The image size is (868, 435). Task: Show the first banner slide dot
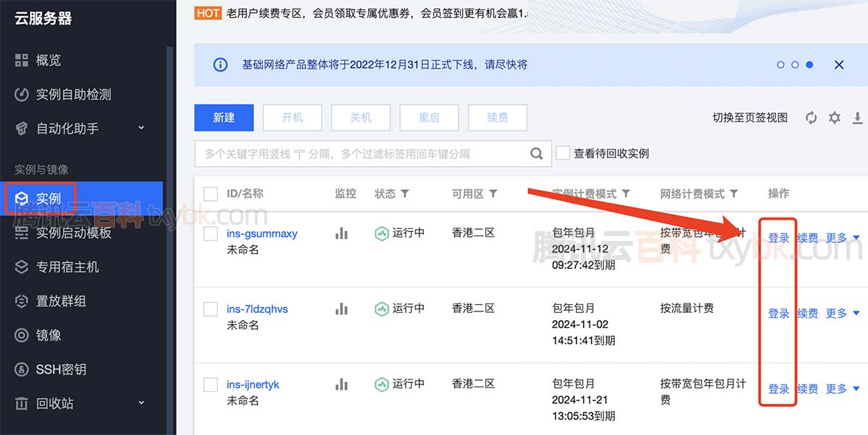[x=780, y=65]
